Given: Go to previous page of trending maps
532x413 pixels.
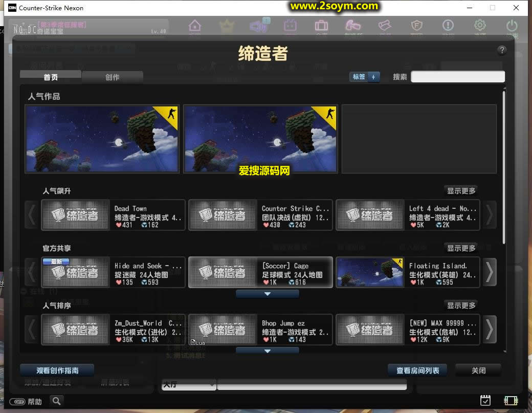Looking at the screenshot, I should 32,215.
